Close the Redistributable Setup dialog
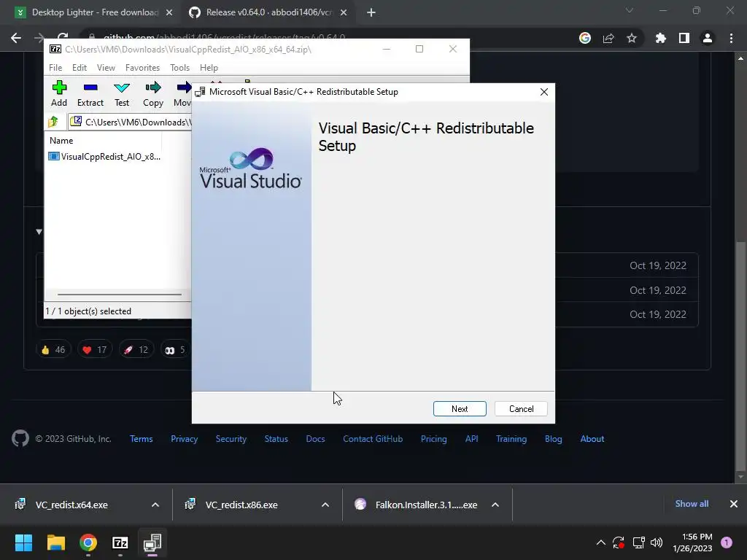 tap(544, 92)
